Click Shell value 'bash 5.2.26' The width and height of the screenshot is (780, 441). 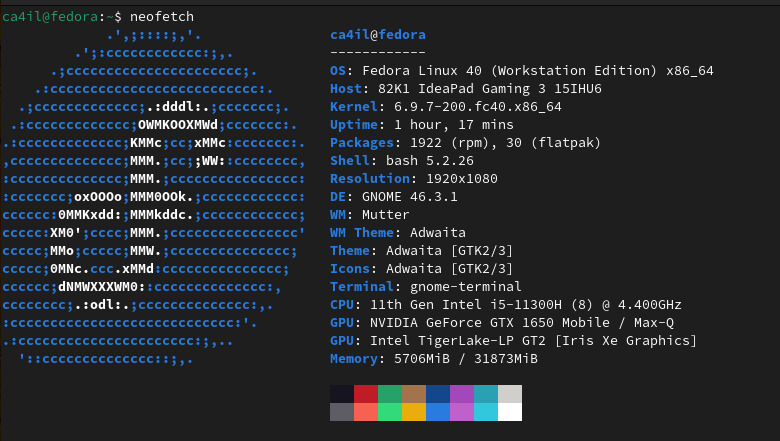click(x=430, y=161)
